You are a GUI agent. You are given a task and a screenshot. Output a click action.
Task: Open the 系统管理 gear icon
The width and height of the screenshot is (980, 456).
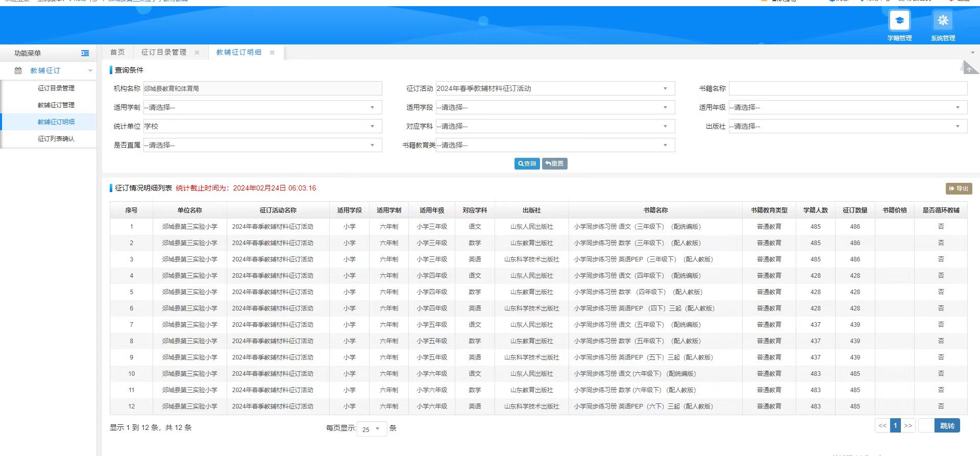click(943, 21)
